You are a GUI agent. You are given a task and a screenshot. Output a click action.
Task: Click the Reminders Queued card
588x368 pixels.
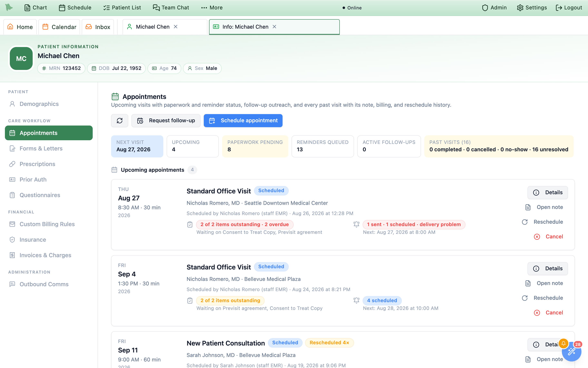point(323,146)
